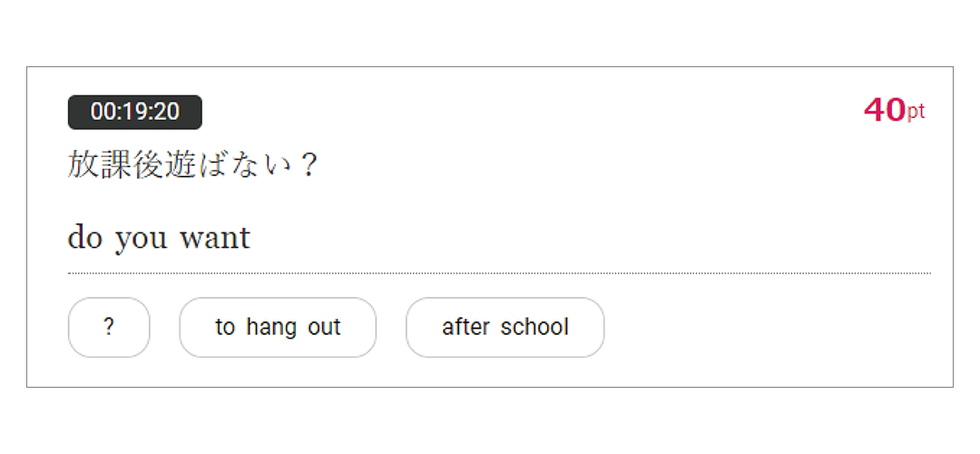Click the number 40 in the score
The width and height of the screenshot is (980, 454).
click(884, 111)
